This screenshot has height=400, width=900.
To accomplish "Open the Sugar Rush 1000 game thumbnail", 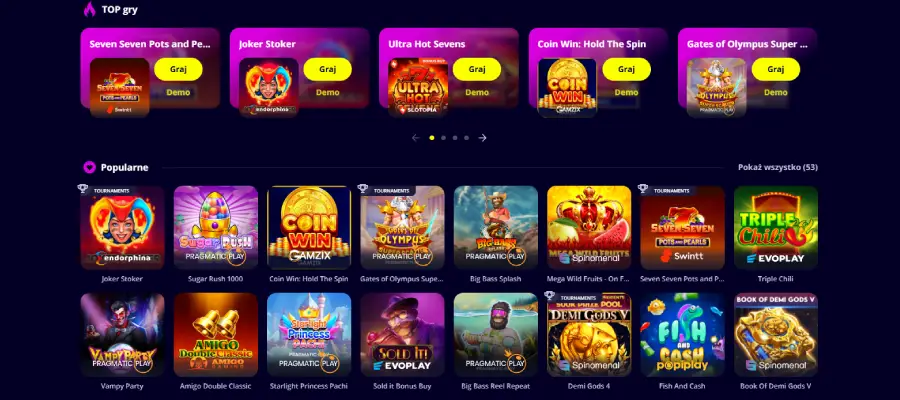I will [x=216, y=228].
